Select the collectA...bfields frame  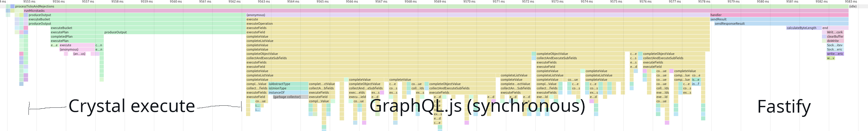point(322,88)
